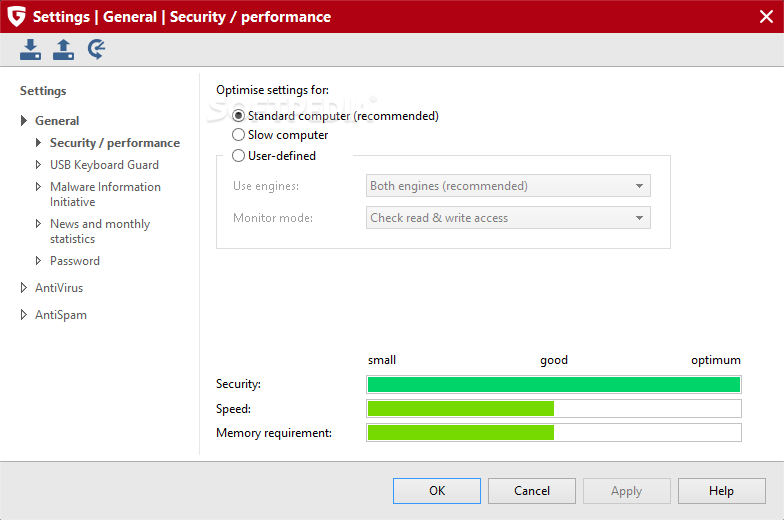784x520 pixels.
Task: Click the OK button
Action: coord(436,490)
